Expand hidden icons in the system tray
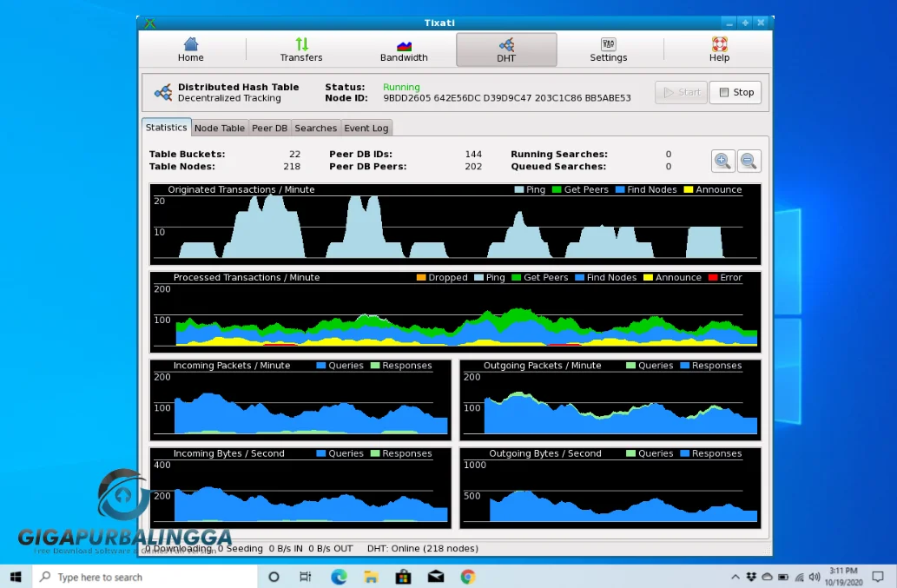Screen dimensions: 897x588 click(x=735, y=576)
